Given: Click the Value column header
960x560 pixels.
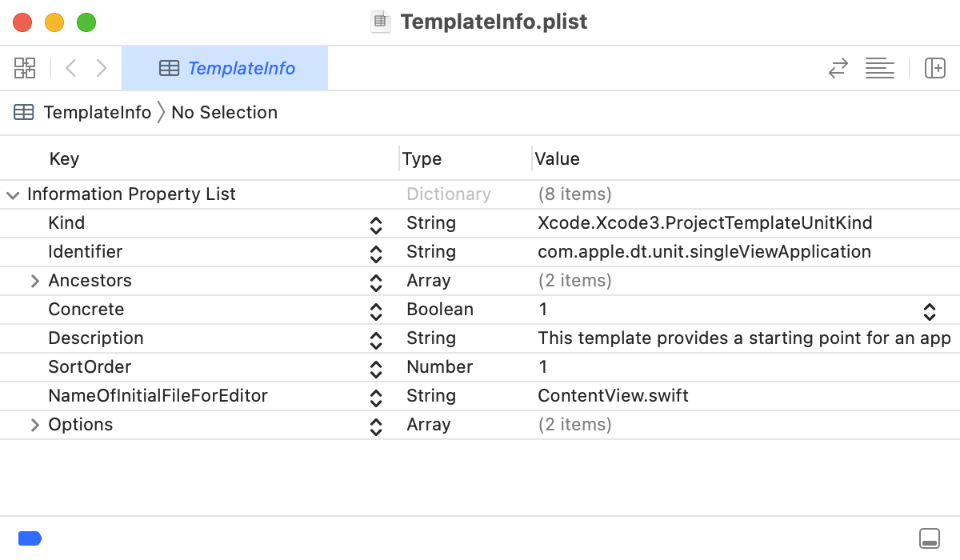Looking at the screenshot, I should pyautogui.click(x=557, y=158).
